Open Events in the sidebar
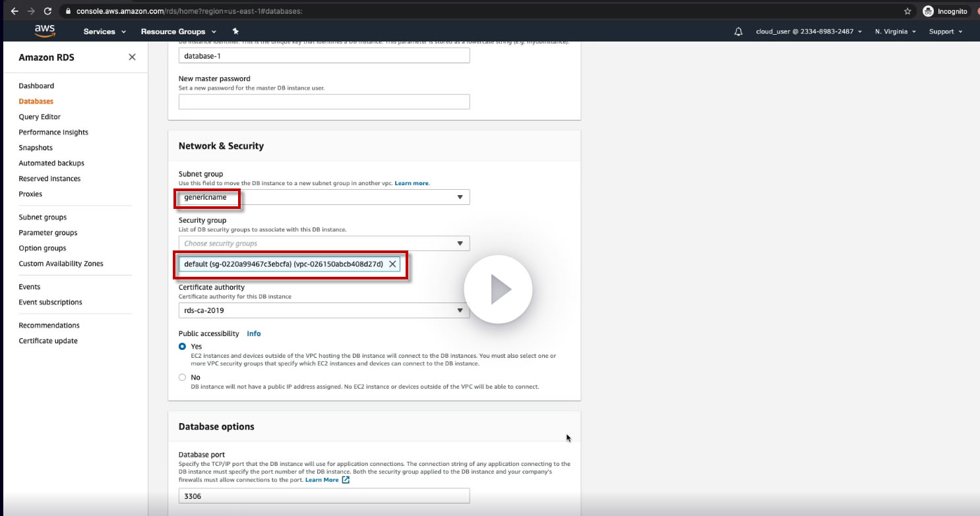 (x=30, y=287)
